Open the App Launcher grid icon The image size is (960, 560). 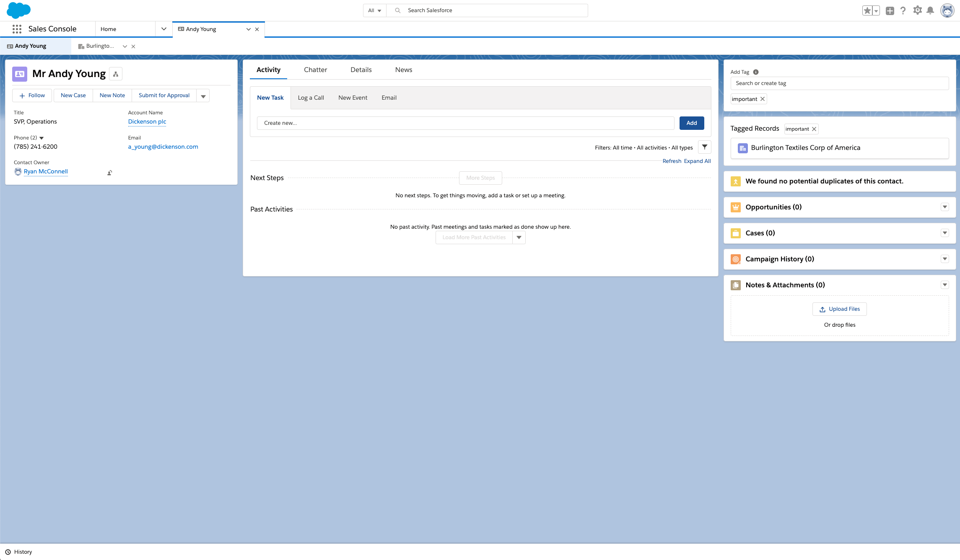pos(17,29)
